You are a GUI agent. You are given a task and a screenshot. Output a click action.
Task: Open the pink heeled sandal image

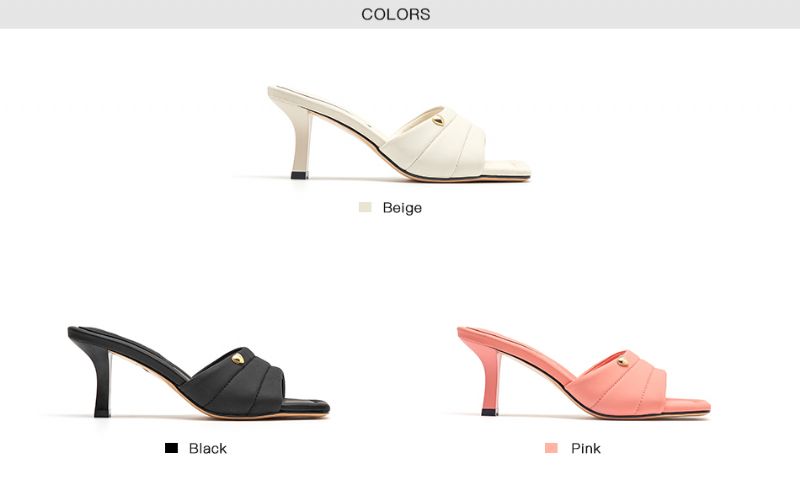[584, 372]
